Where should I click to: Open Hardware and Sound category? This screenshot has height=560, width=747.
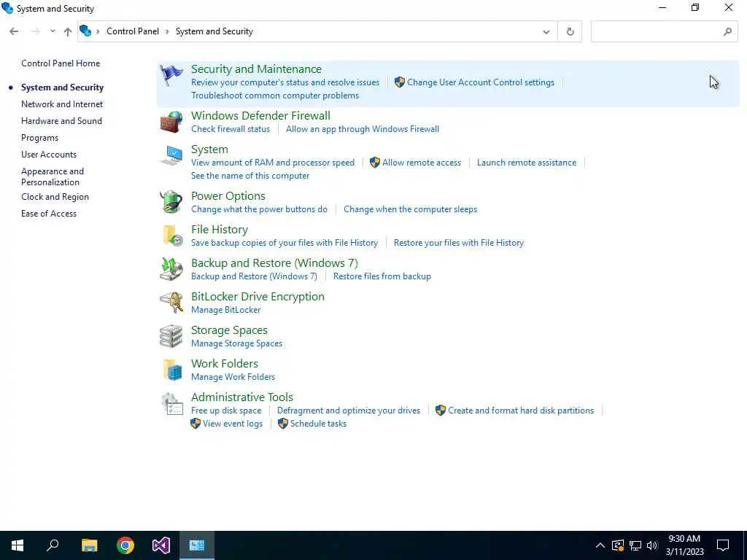pyautogui.click(x=61, y=121)
